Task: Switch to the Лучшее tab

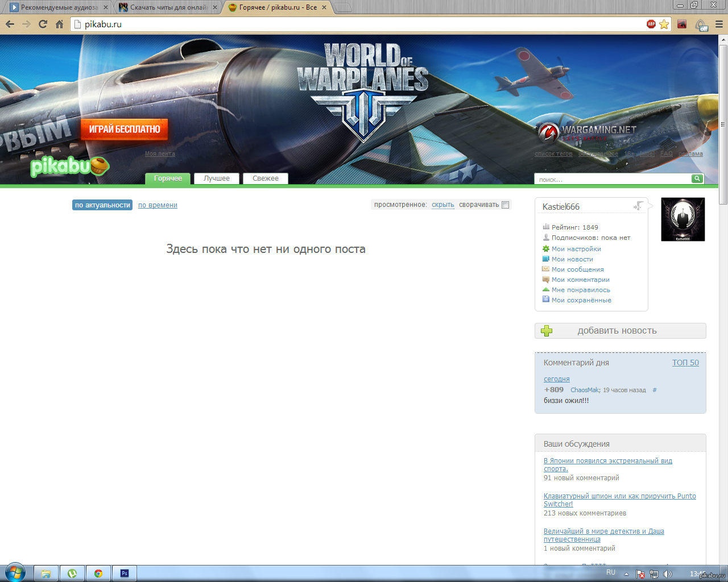Action: point(217,178)
